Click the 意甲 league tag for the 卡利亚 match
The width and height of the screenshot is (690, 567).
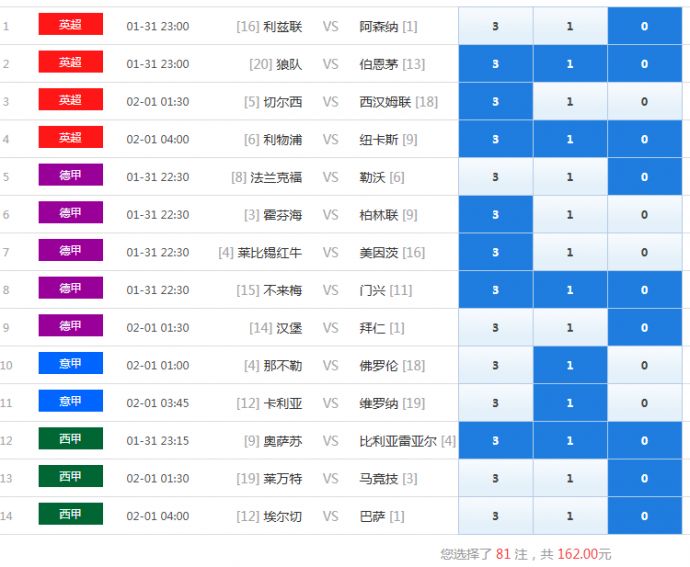click(70, 402)
